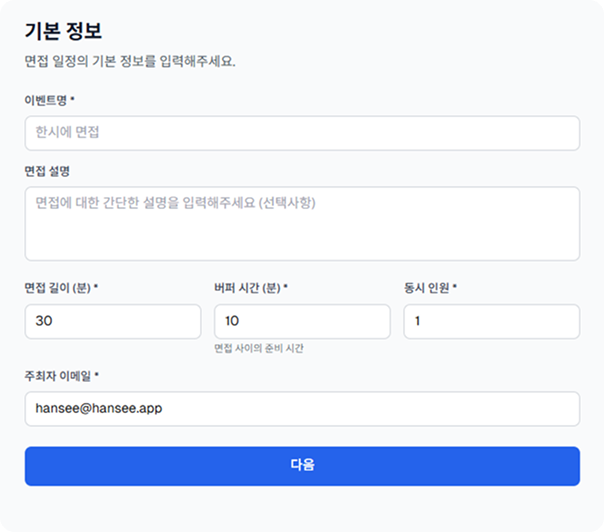604x532 pixels.
Task: Click the 동시 인원 input showing 1
Action: tap(491, 321)
